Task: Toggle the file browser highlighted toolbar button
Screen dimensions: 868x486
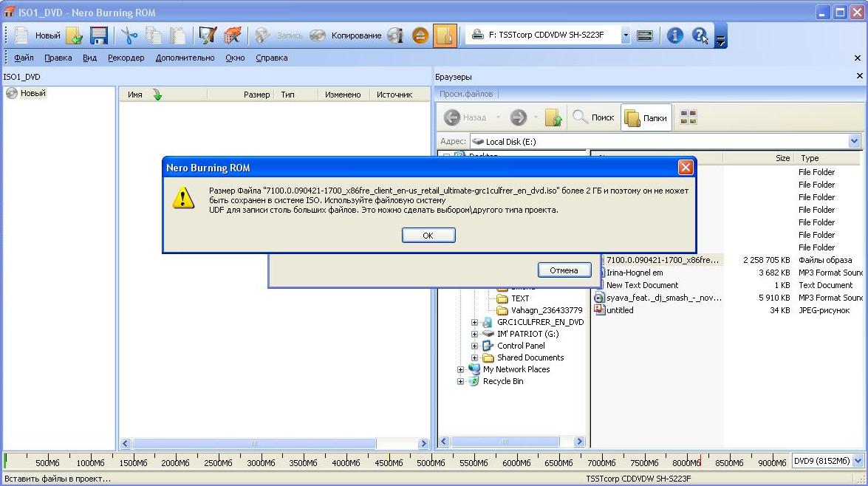Action: click(445, 35)
